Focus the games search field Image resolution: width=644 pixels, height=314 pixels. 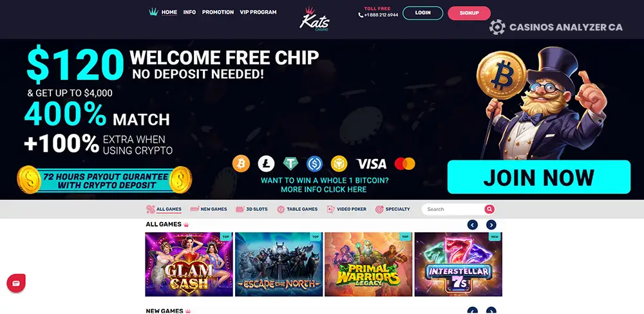[453, 209]
